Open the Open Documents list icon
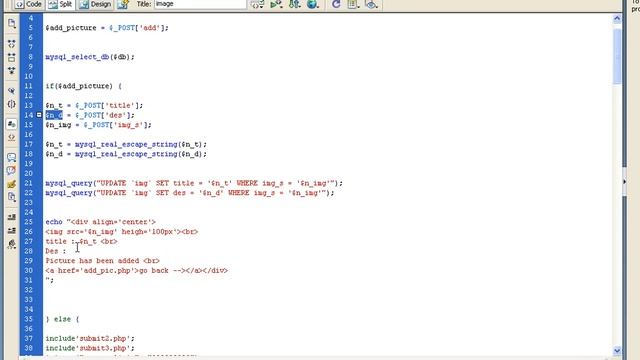The height and width of the screenshot is (360, 640). (x=11, y=24)
